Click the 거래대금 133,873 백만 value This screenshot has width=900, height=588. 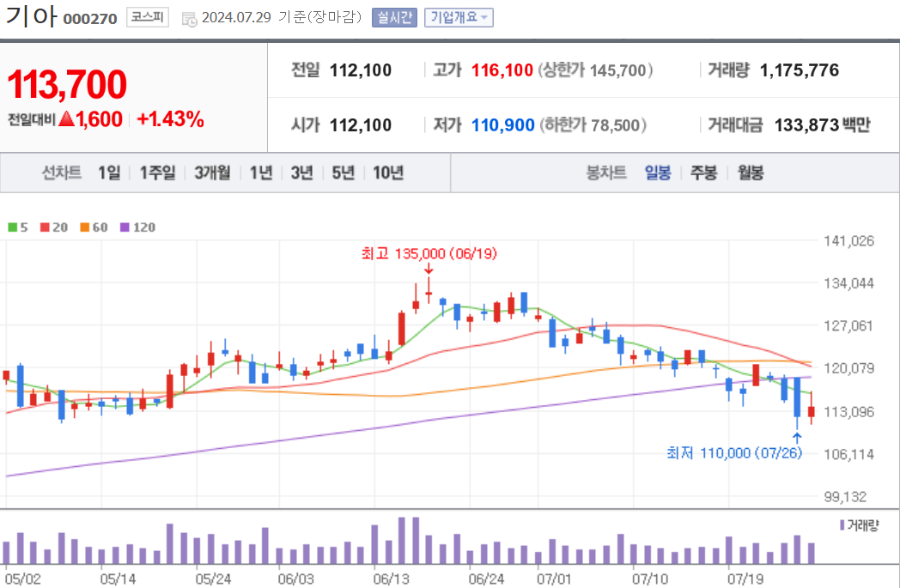[822, 125]
